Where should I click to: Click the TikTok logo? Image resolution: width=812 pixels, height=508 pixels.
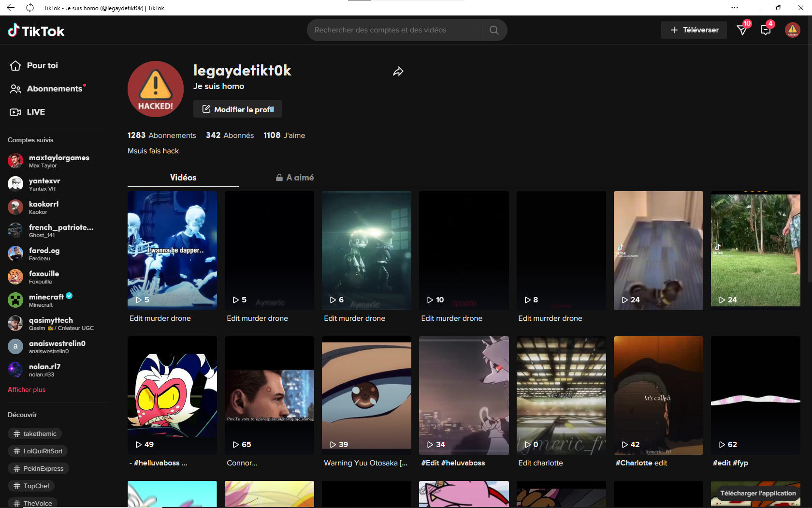36,31
